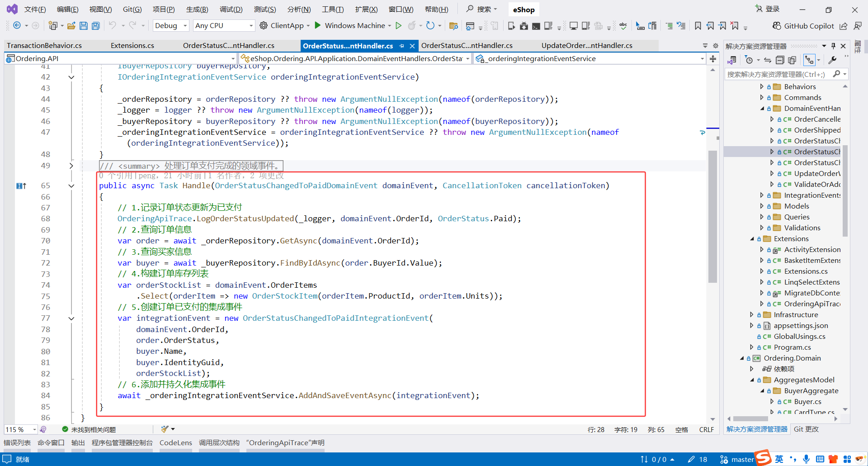
Task: Toggle auto-hide pin for Solution Explorer panel
Action: click(833, 46)
